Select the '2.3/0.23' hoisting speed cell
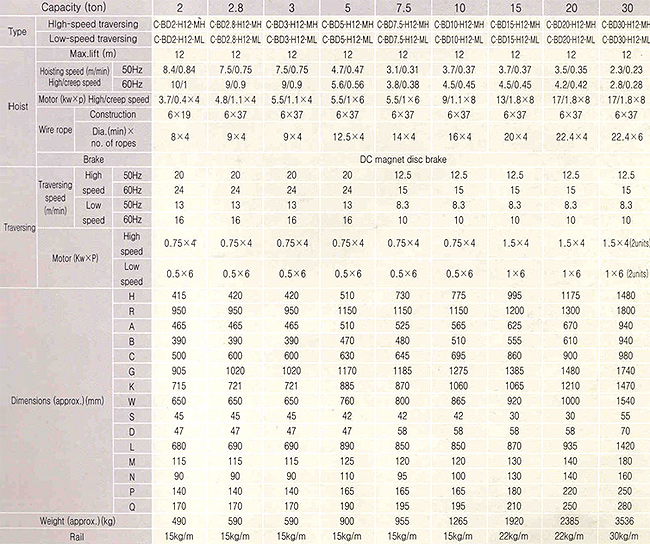The image size is (650, 544). [x=626, y=70]
